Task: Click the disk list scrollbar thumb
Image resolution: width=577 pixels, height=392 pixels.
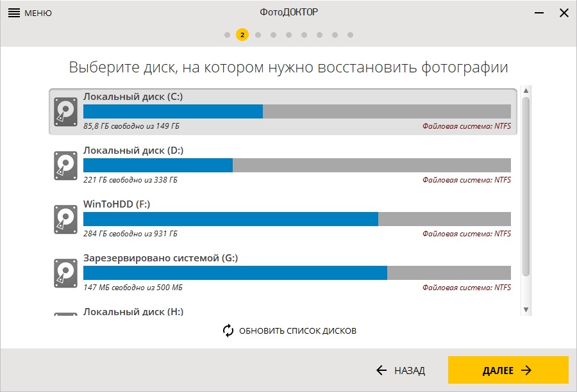Action: pyautogui.click(x=526, y=186)
